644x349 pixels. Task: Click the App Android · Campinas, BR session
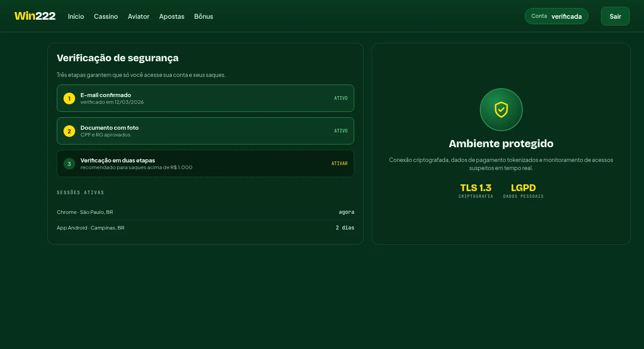[91, 228]
